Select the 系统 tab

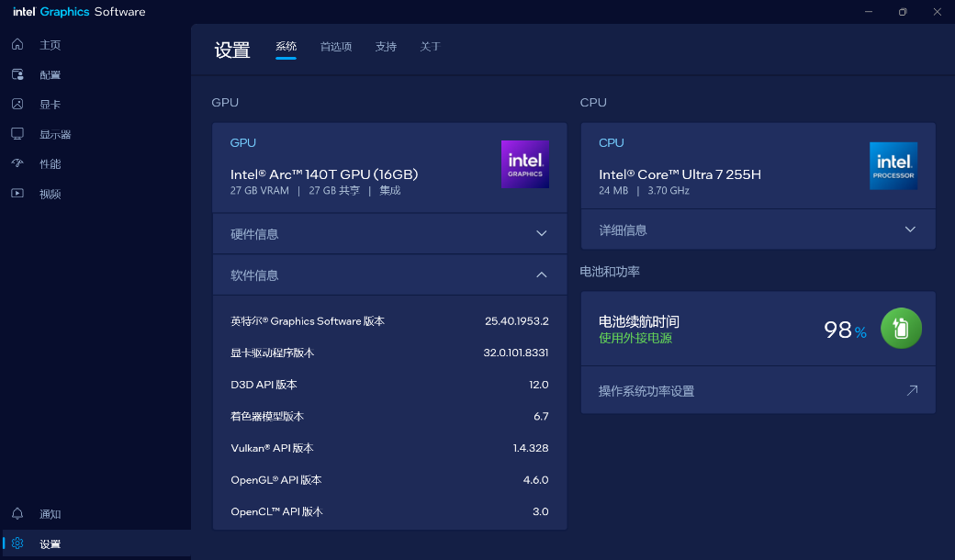(x=286, y=47)
